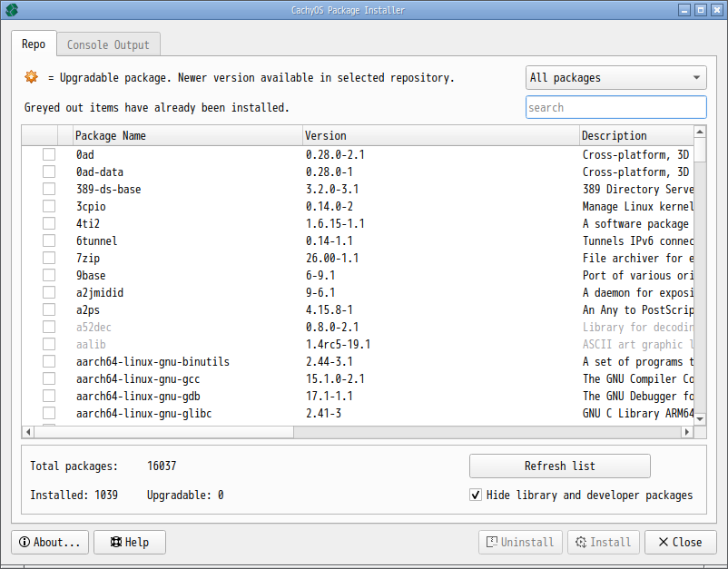The image size is (728, 569).
Task: Click the upgradable package gear icon
Action: click(32, 77)
